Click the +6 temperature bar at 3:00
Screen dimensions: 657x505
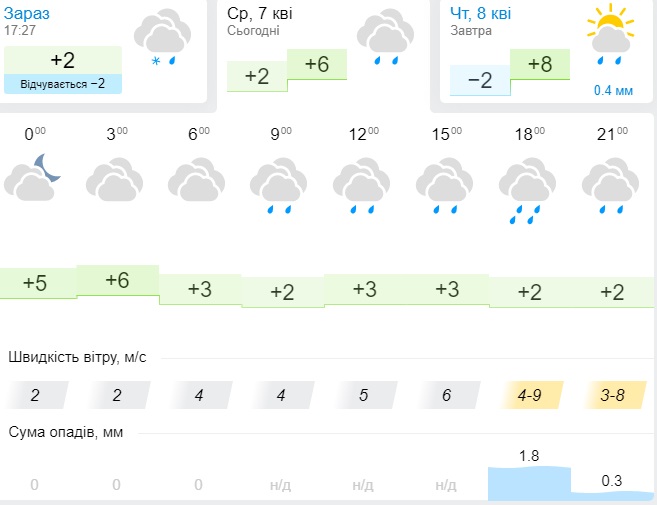pos(117,281)
